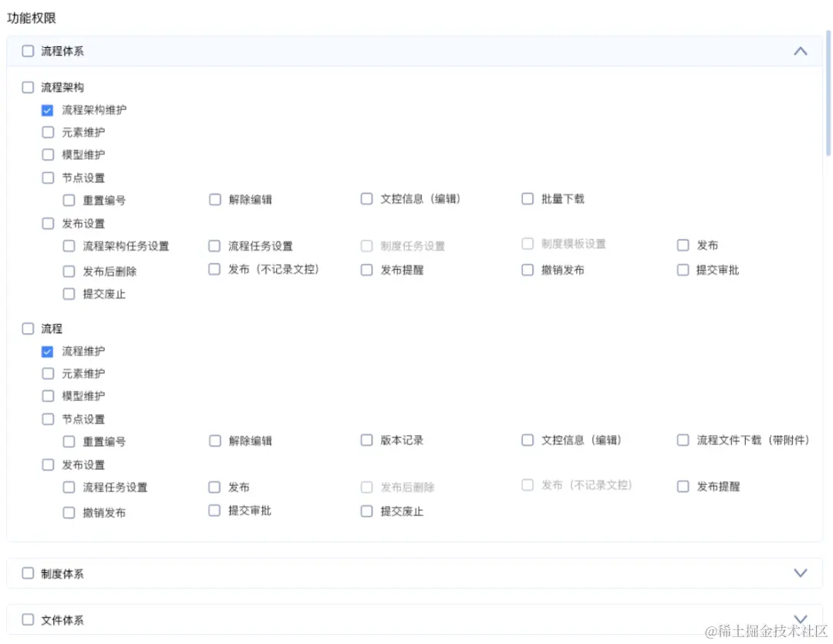Enable 元素维护 under the 流程架构 group
The image size is (833, 644).
tap(48, 132)
